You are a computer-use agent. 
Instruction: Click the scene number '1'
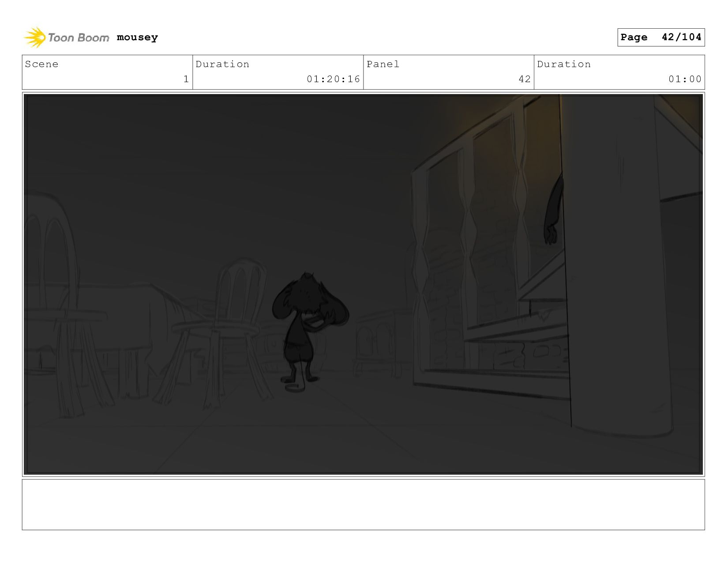tap(186, 79)
